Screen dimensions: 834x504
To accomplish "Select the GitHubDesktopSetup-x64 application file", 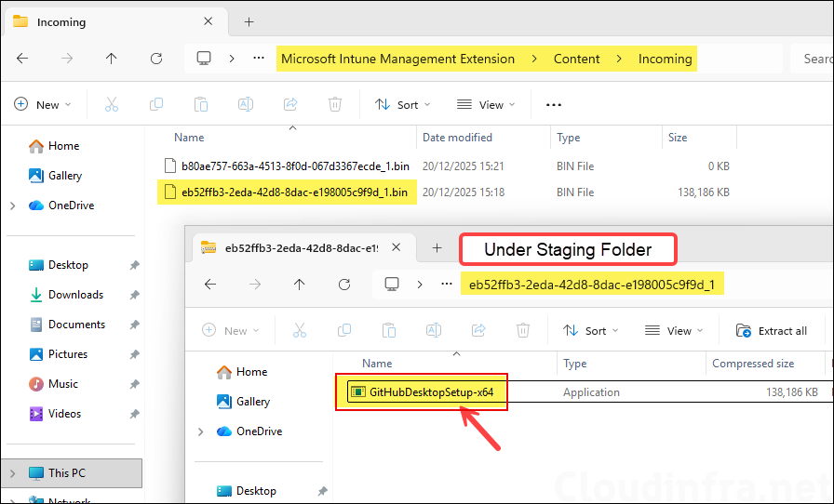I will [430, 393].
